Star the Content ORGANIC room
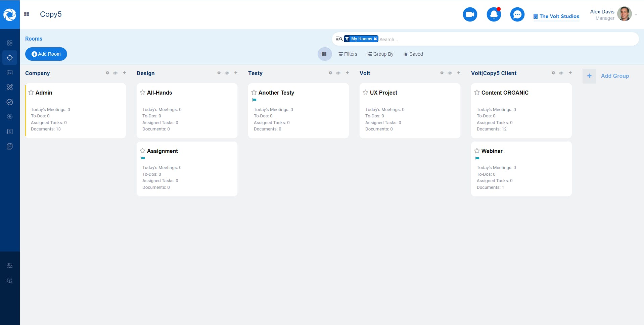 pos(477,92)
